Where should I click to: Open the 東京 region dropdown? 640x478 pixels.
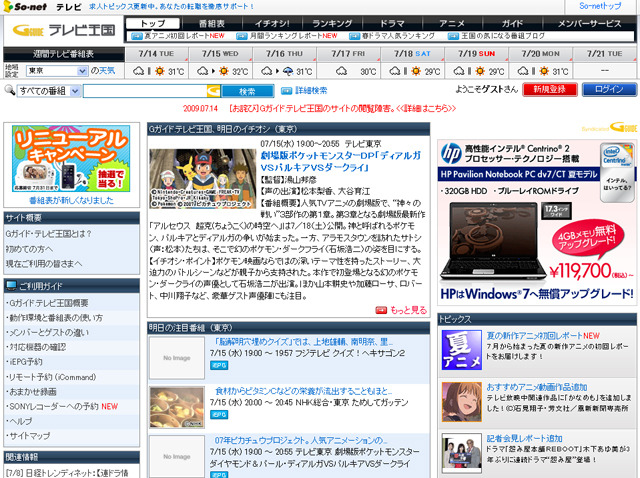tap(57, 71)
